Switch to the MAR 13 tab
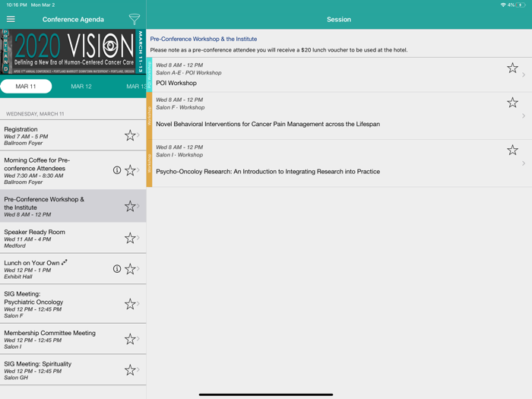Screen dimensions: 532x399 (x=136, y=87)
